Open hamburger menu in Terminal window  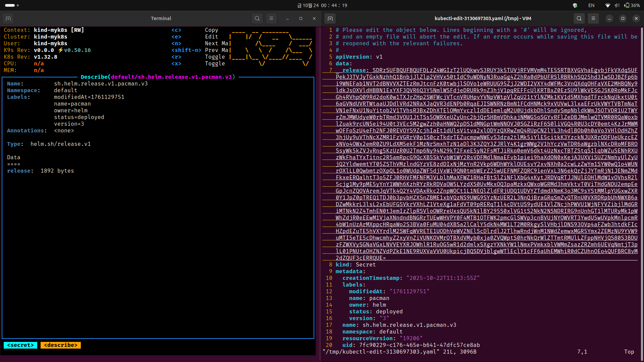[x=271, y=18]
